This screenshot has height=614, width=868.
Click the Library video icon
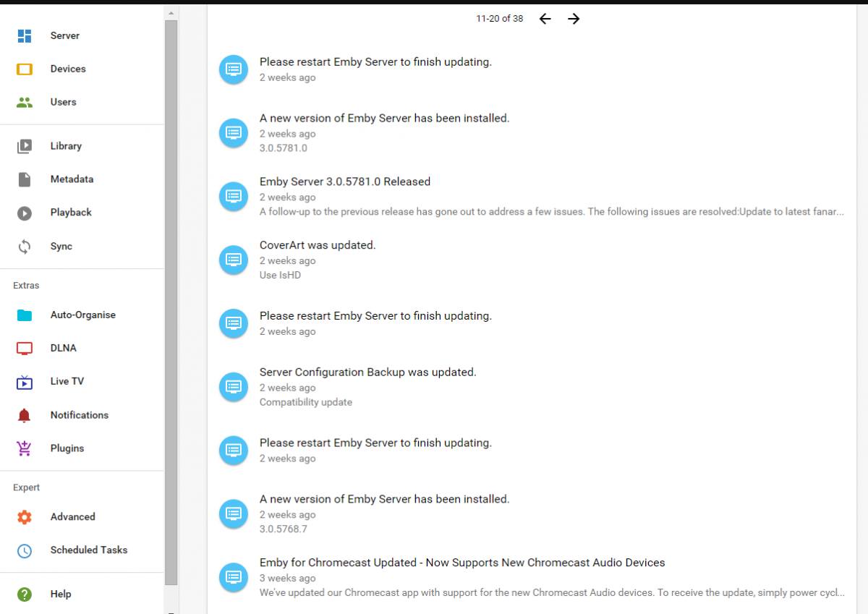click(x=25, y=146)
